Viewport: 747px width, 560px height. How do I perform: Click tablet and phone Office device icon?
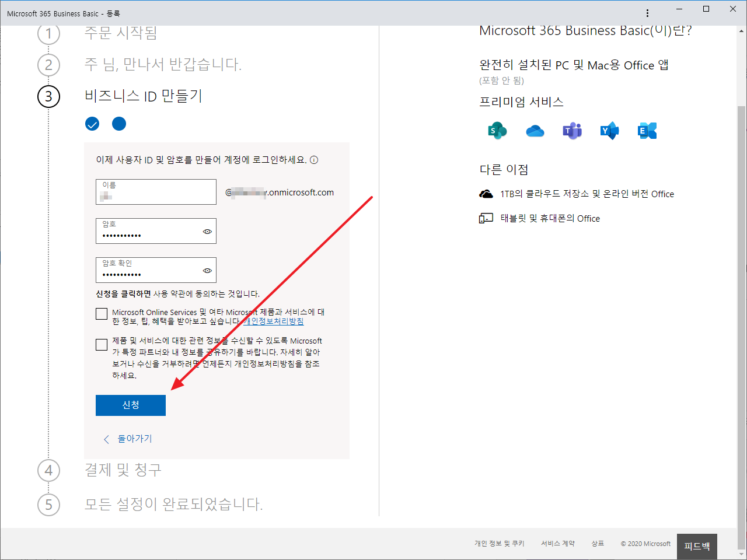486,218
